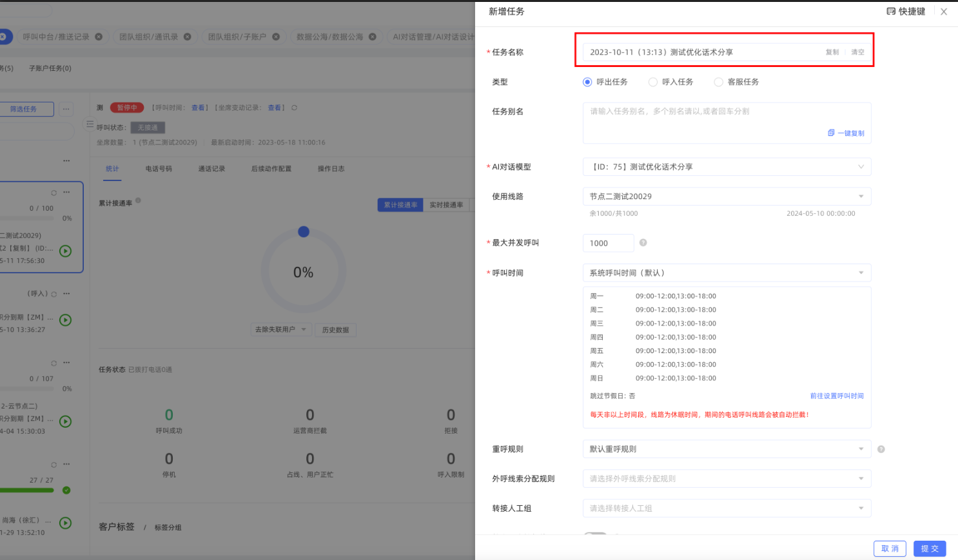Close the 数据公海/数据公海 tab with its x icon

coord(372,37)
